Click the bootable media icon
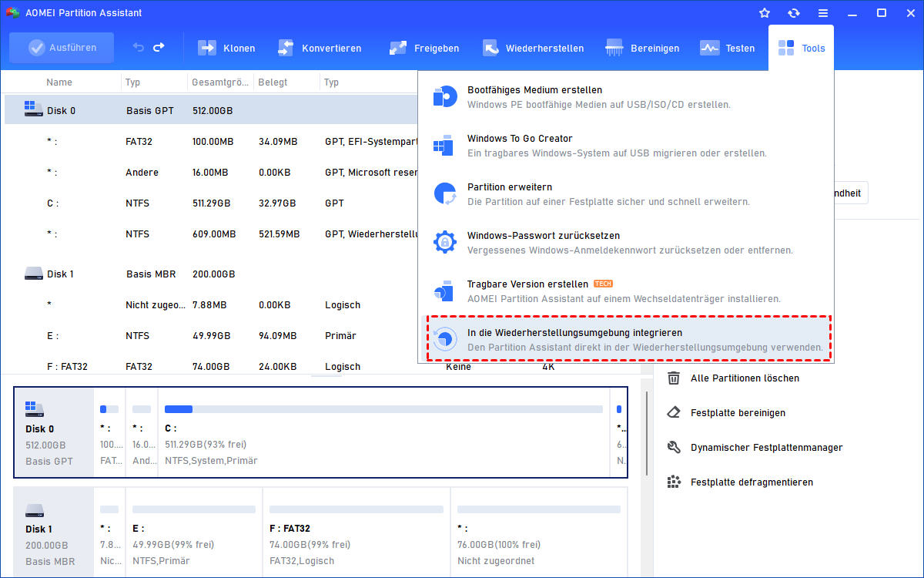 pyautogui.click(x=444, y=96)
